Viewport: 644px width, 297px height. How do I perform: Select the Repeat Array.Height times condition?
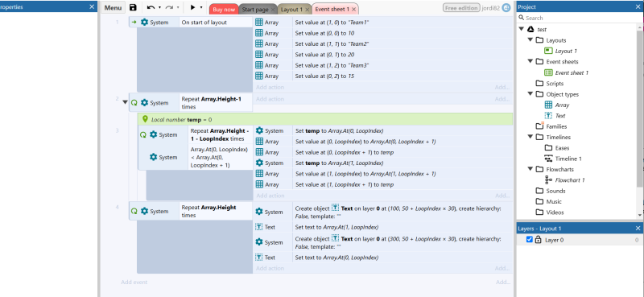tap(216, 211)
